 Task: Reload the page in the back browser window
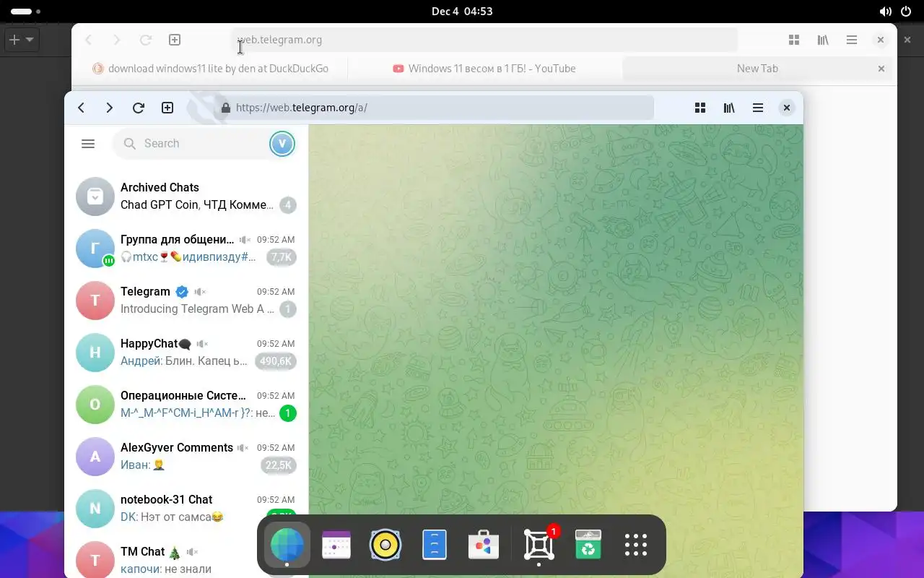pyautogui.click(x=146, y=40)
